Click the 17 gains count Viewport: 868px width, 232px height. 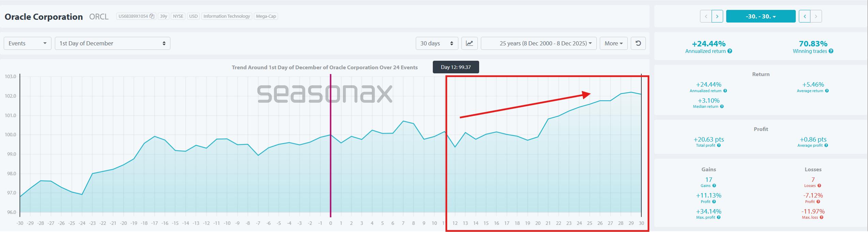pyautogui.click(x=709, y=180)
